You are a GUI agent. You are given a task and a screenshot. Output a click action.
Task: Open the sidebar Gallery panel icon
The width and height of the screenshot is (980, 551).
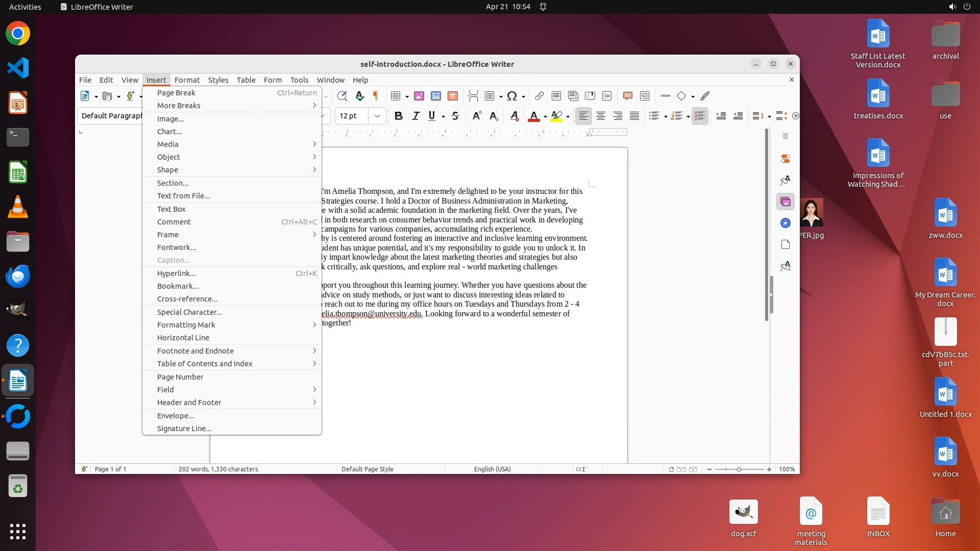click(786, 202)
